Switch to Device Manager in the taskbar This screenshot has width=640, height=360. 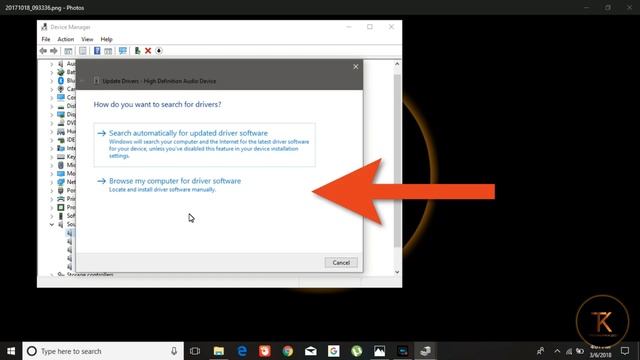coord(425,351)
